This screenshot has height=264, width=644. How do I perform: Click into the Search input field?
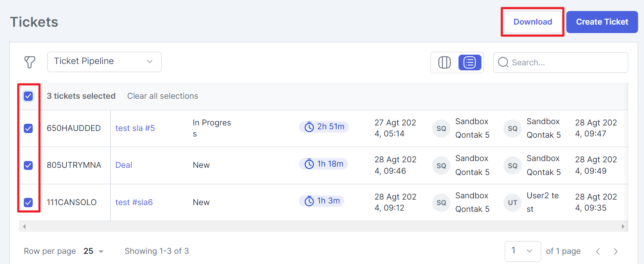click(x=560, y=62)
